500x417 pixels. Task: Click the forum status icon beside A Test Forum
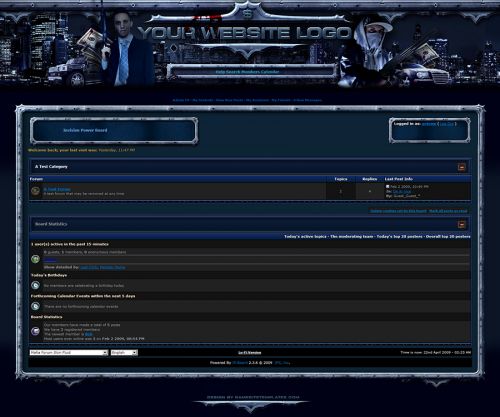(x=35, y=191)
